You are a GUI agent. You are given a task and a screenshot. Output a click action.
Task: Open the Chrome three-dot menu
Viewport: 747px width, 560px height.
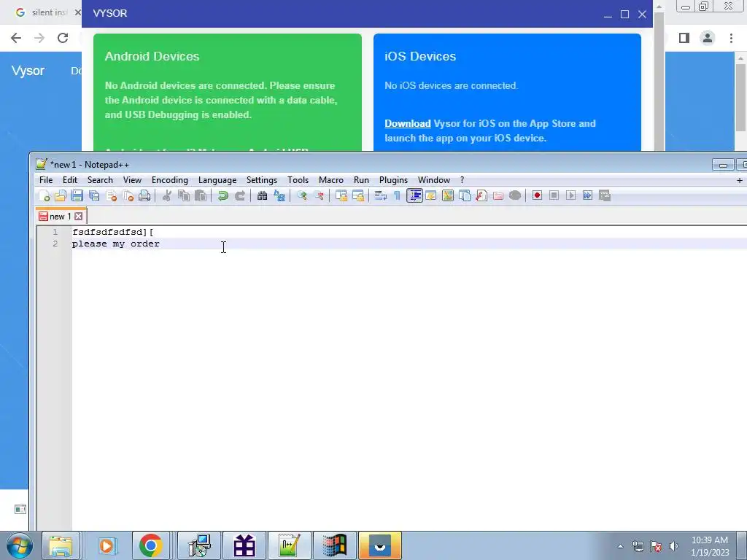tap(731, 38)
